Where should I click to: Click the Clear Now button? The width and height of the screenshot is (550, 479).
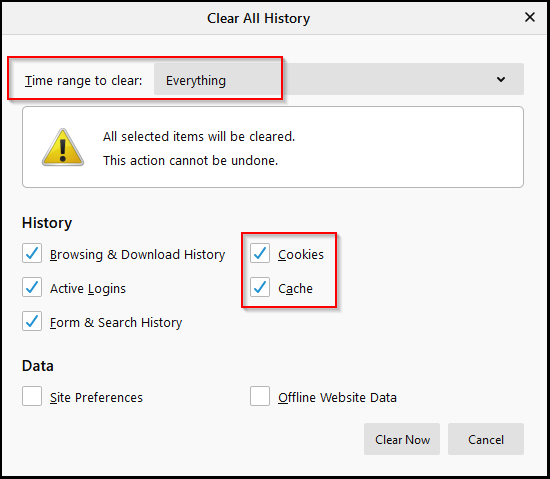pos(402,439)
